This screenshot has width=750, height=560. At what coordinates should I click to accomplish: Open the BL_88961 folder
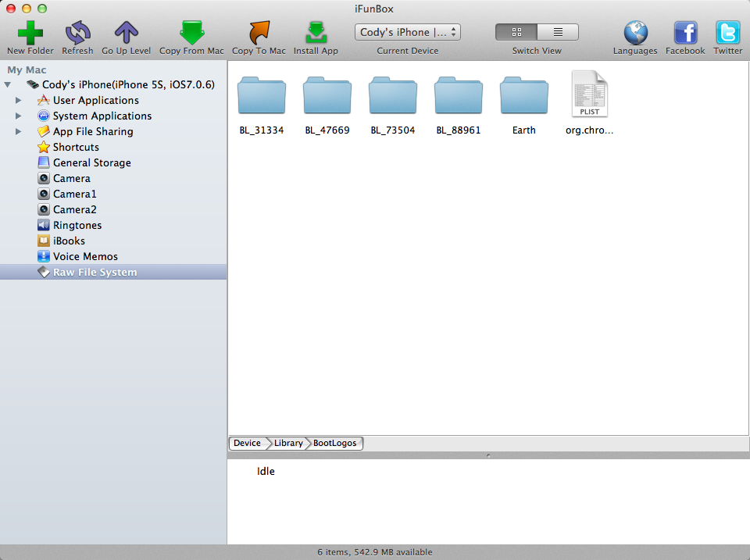tap(458, 95)
